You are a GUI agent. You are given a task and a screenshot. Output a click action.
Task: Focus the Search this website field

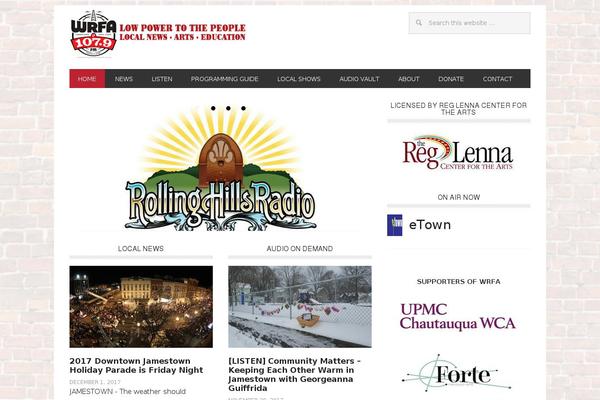coord(470,23)
